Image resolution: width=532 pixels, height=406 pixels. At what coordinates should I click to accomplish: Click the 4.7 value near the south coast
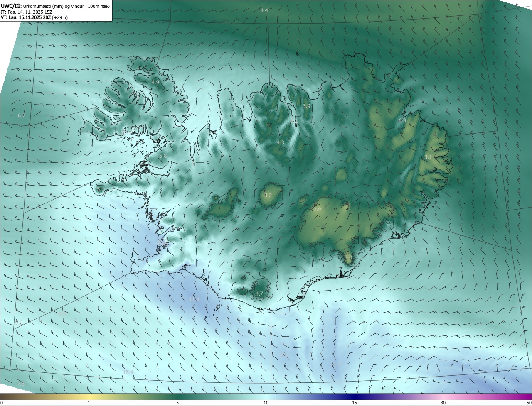tap(259, 294)
